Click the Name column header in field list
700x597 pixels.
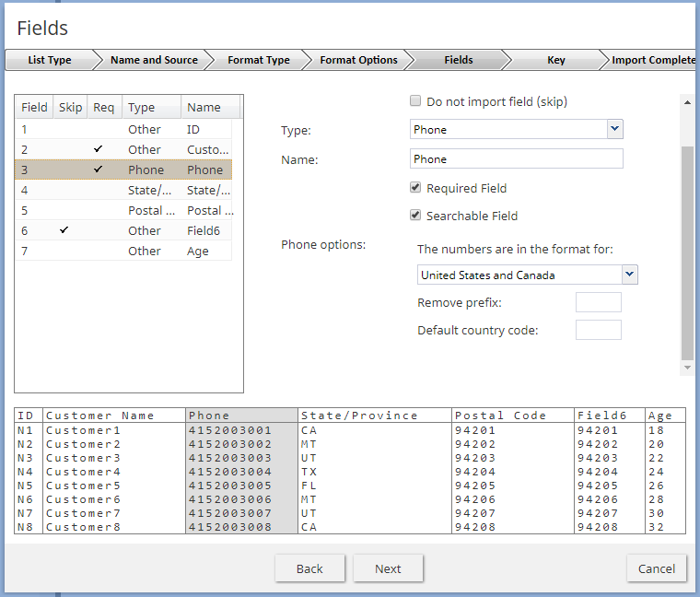[211, 107]
